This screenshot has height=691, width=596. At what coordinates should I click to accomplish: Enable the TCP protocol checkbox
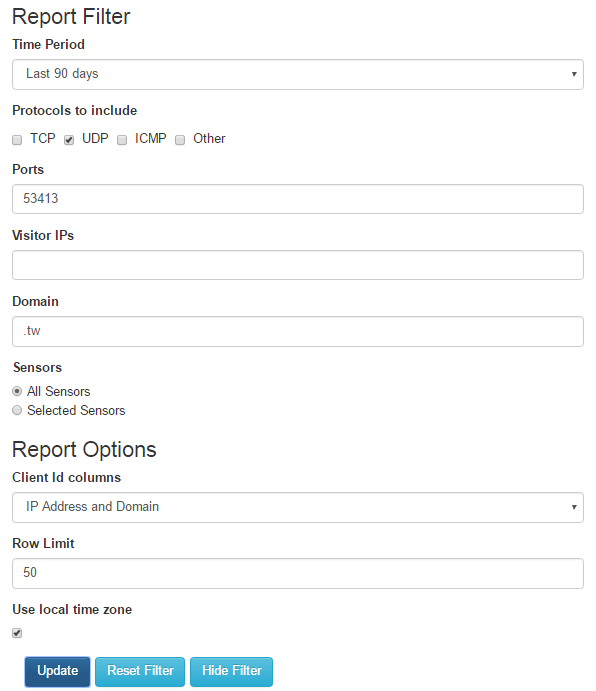pyautogui.click(x=17, y=140)
